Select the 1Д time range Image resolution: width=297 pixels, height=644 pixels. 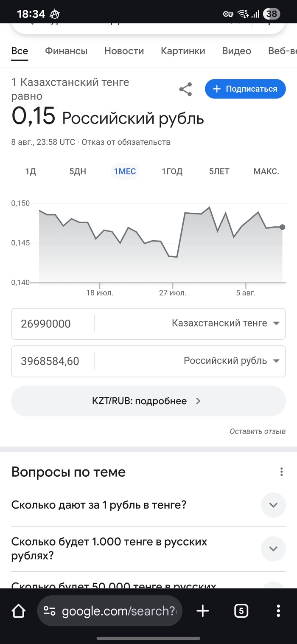pyautogui.click(x=31, y=172)
